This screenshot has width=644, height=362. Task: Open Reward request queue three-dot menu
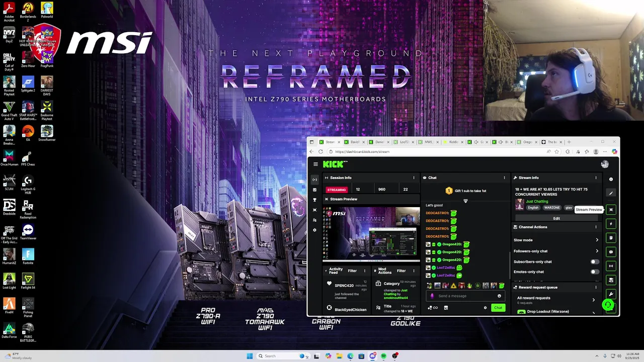coord(596,287)
